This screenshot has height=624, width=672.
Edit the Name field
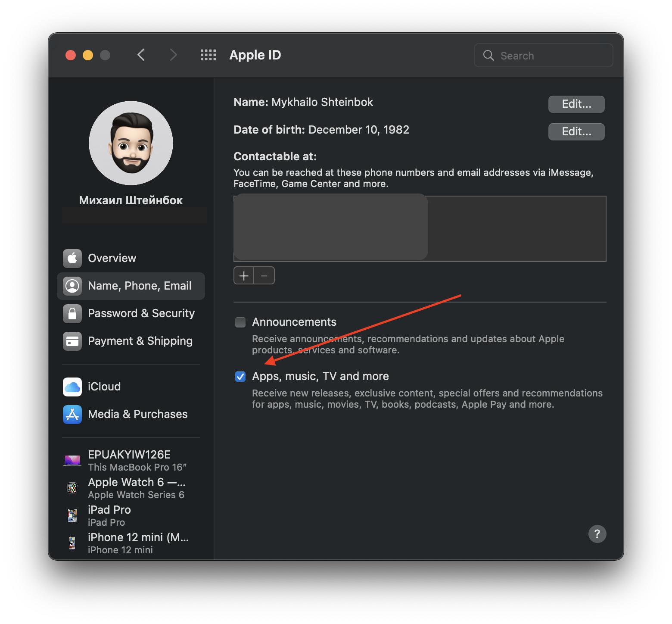(576, 104)
